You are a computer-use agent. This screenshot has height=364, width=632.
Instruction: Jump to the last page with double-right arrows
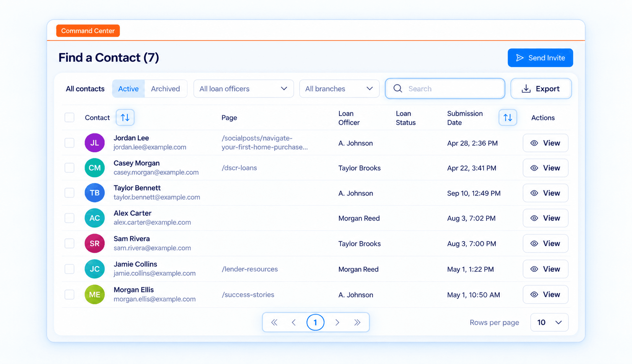[x=357, y=322]
